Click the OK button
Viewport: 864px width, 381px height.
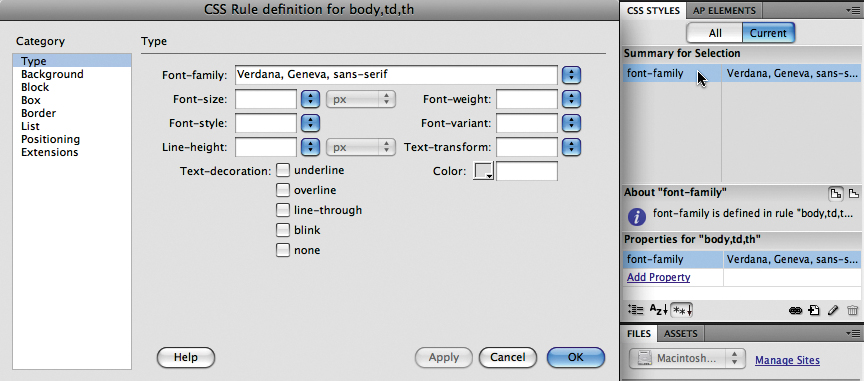pyautogui.click(x=576, y=357)
